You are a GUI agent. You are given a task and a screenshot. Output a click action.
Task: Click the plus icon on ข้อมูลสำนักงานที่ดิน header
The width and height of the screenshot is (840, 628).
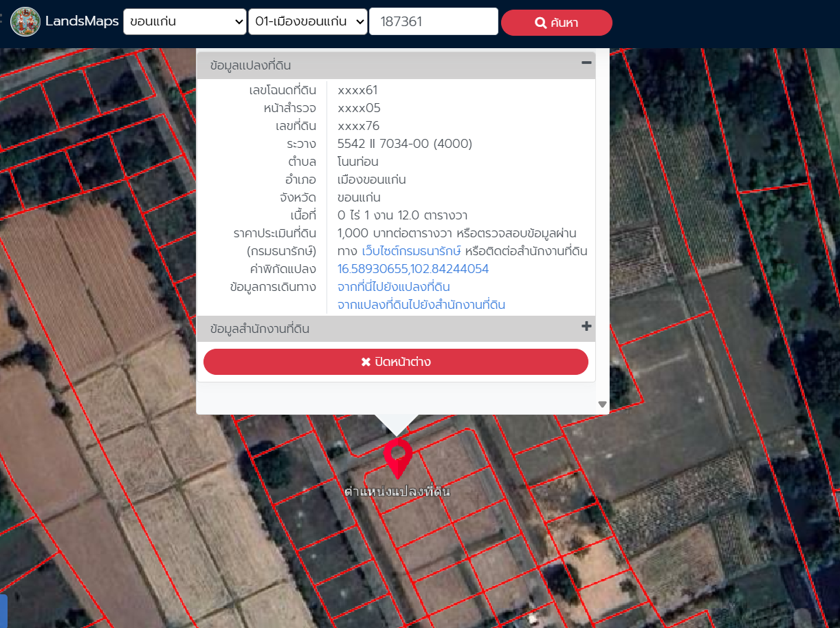pos(586,327)
